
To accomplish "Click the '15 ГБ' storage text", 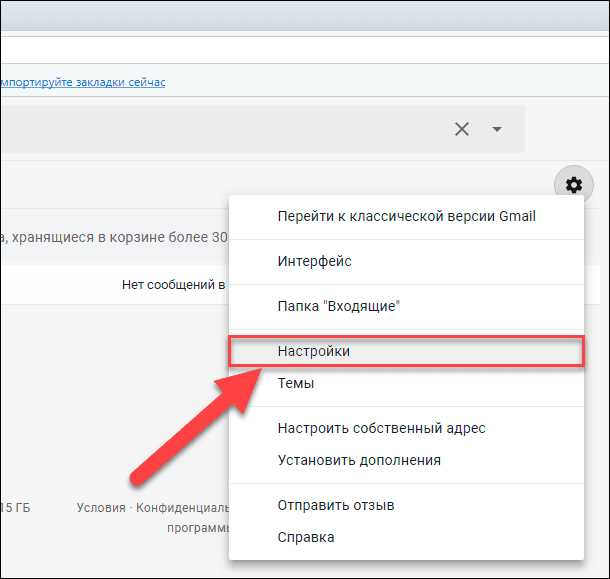I will (x=16, y=508).
